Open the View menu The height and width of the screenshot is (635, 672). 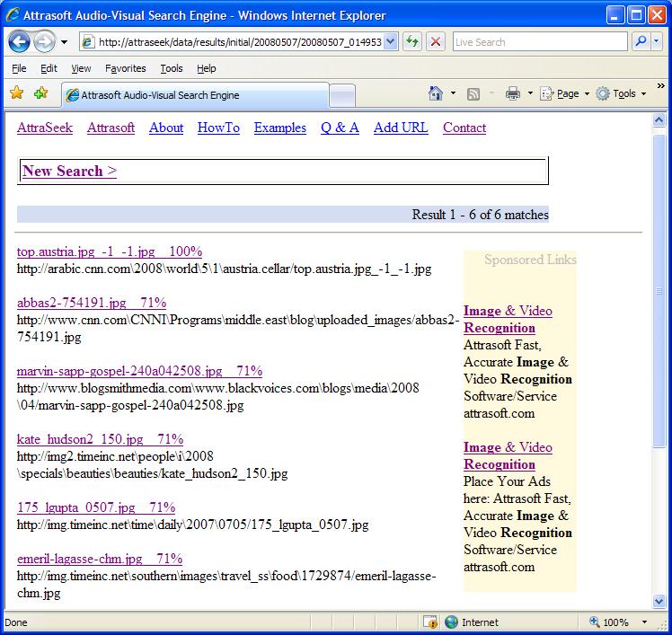pyautogui.click(x=81, y=68)
